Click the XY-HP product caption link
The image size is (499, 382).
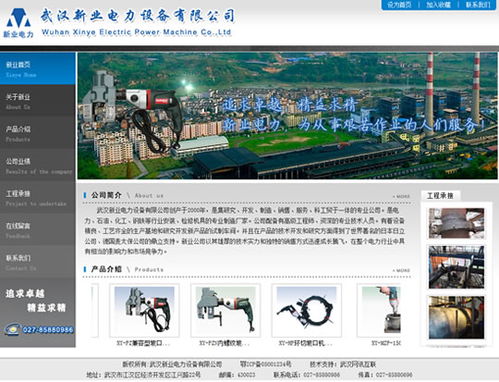pos(306,343)
